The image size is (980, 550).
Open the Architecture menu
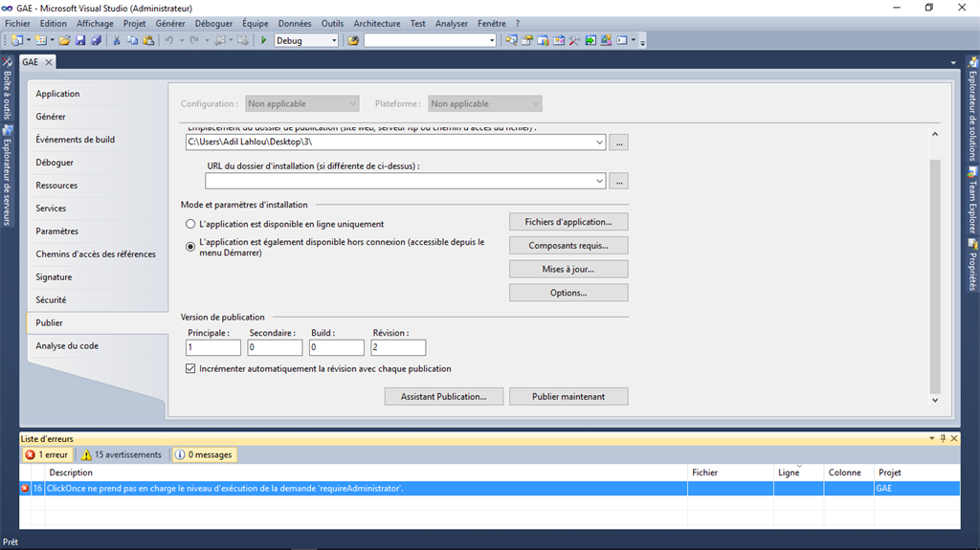pos(377,23)
